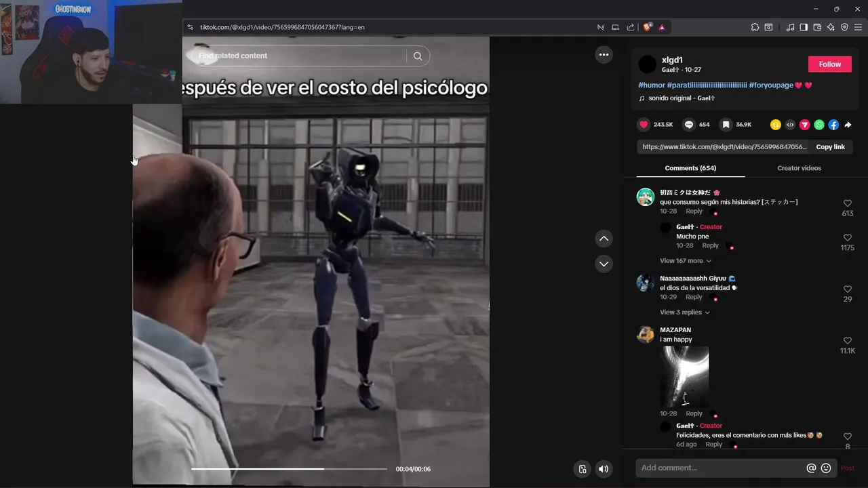Screen dimensions: 868x488
Task: Reply to the 'que consumo según mis historias?' comment
Action: (x=694, y=211)
